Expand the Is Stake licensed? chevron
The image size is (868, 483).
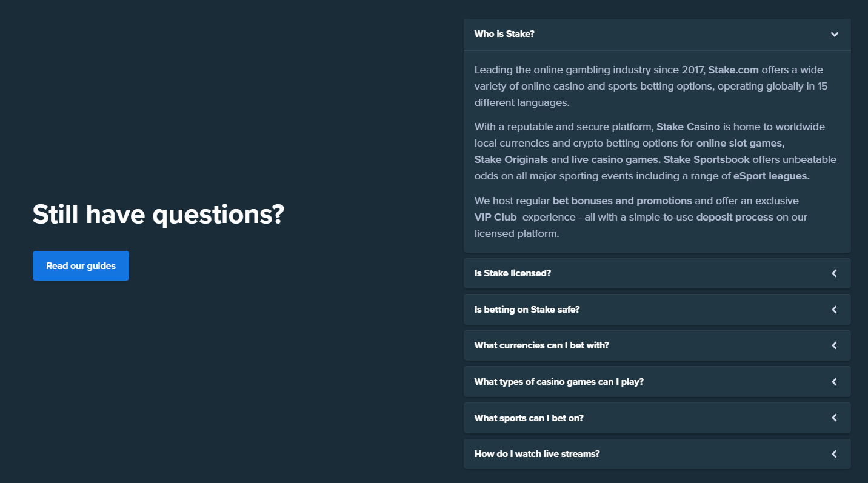pyautogui.click(x=835, y=273)
